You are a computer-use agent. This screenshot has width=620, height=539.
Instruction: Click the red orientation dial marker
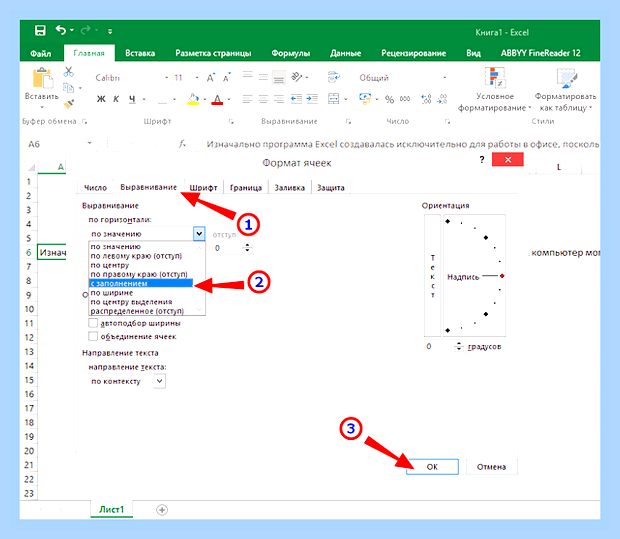(502, 276)
